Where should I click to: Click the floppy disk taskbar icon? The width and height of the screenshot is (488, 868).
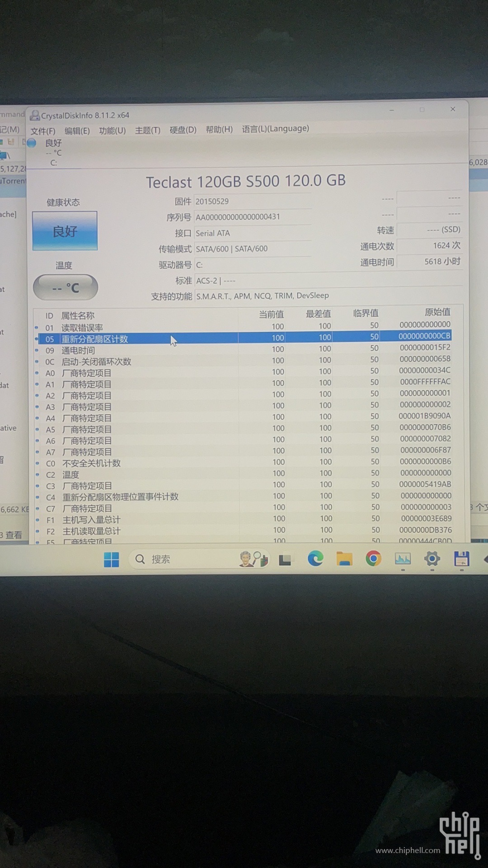(x=462, y=559)
